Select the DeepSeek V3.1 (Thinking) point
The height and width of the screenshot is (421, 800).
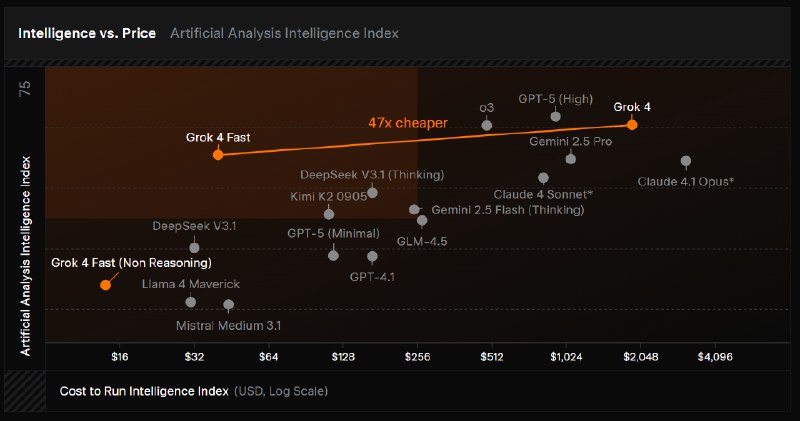pyautogui.click(x=372, y=192)
